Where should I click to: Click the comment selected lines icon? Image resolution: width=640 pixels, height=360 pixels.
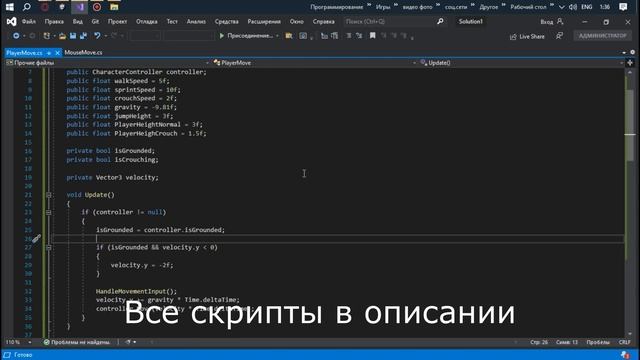tap(349, 36)
